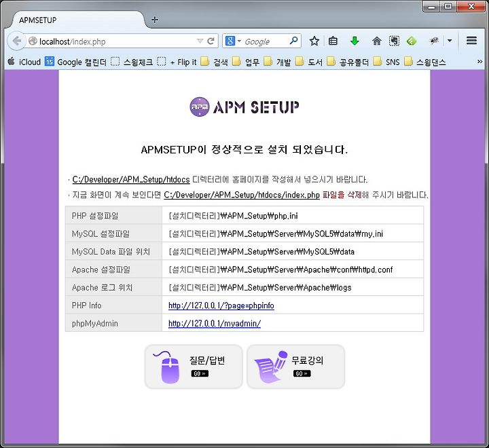Click the green Feedly toolbar icon
The height and width of the screenshot is (448, 489).
pyautogui.click(x=412, y=41)
